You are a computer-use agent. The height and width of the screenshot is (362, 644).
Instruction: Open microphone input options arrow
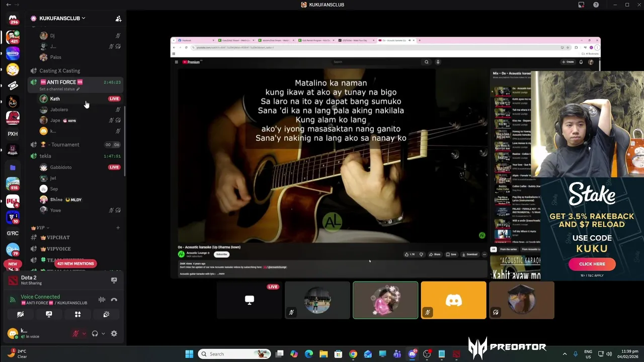point(84,334)
